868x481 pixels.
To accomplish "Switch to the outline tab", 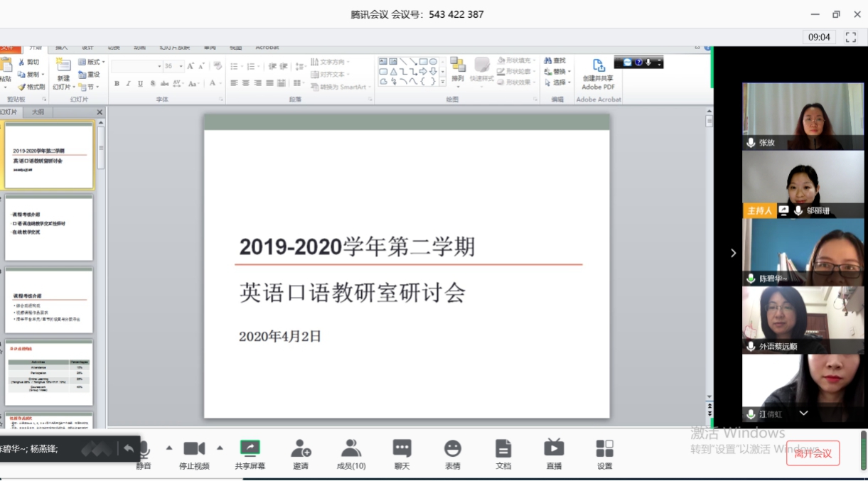I will click(38, 112).
